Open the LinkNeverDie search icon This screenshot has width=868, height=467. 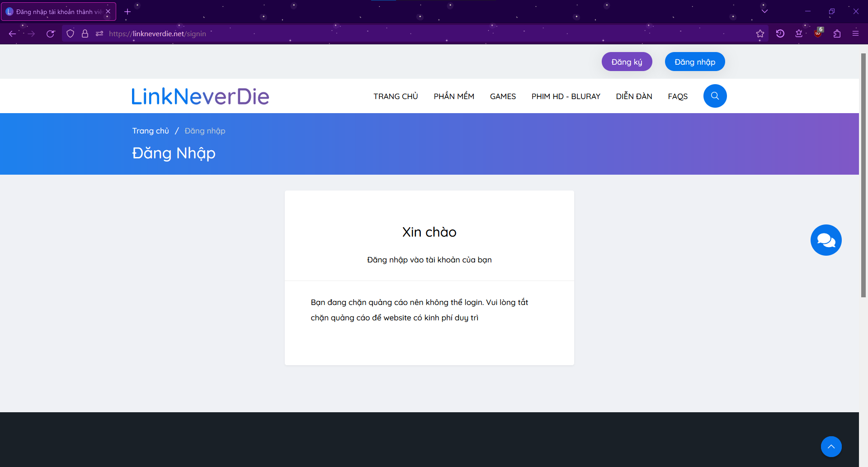pos(715,96)
